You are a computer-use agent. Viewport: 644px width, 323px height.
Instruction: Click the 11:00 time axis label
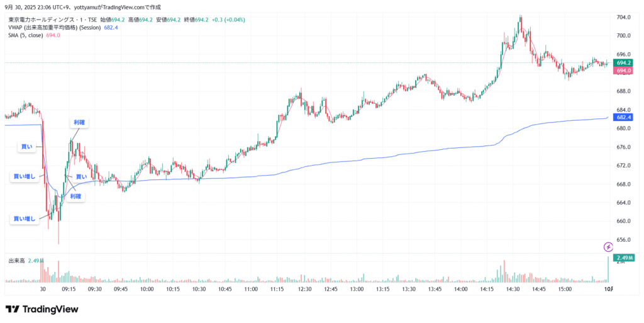coord(250,288)
